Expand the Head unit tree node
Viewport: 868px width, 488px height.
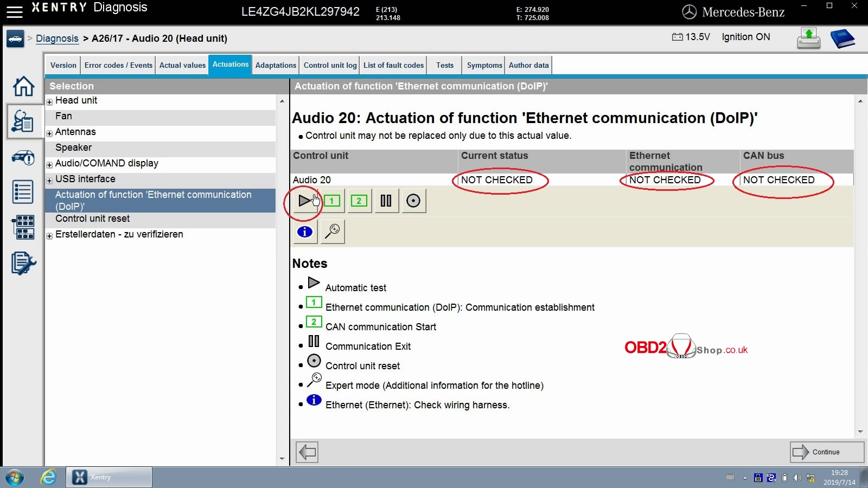coord(49,102)
